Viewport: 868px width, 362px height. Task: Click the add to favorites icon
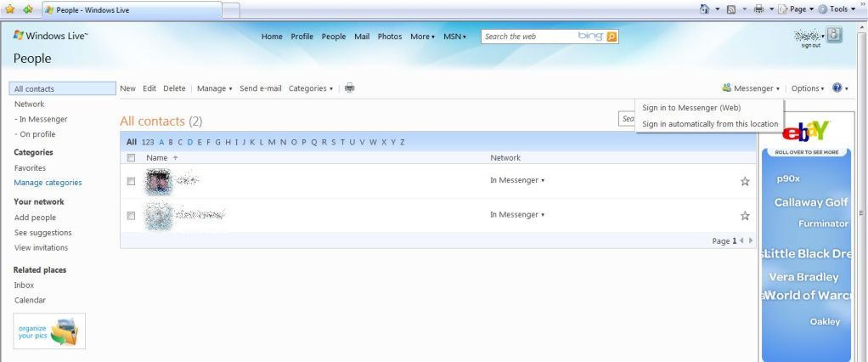point(28,9)
